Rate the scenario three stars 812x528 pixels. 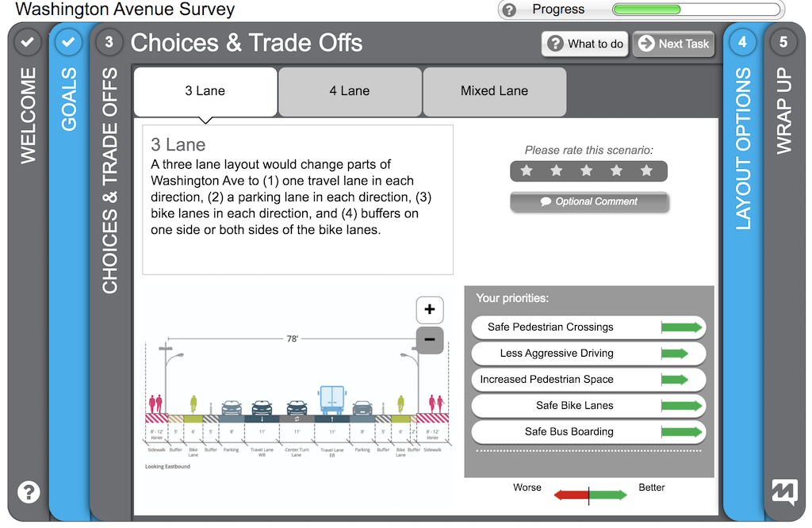click(587, 170)
